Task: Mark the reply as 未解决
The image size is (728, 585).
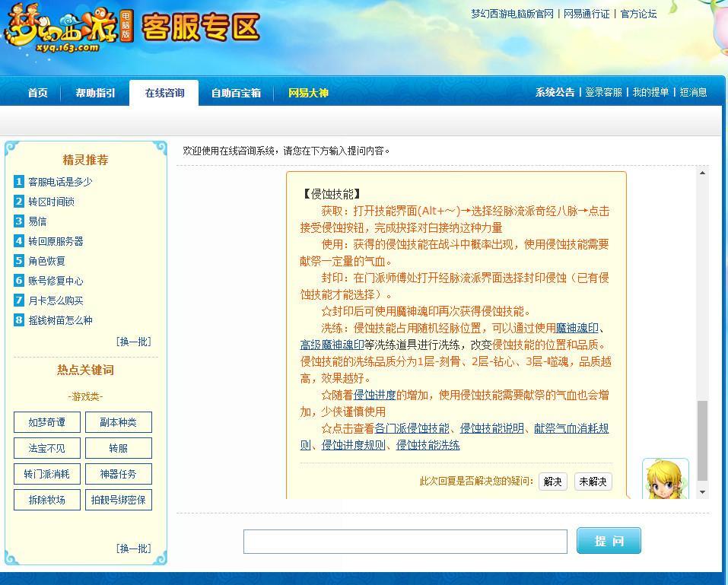Action: click(x=593, y=482)
